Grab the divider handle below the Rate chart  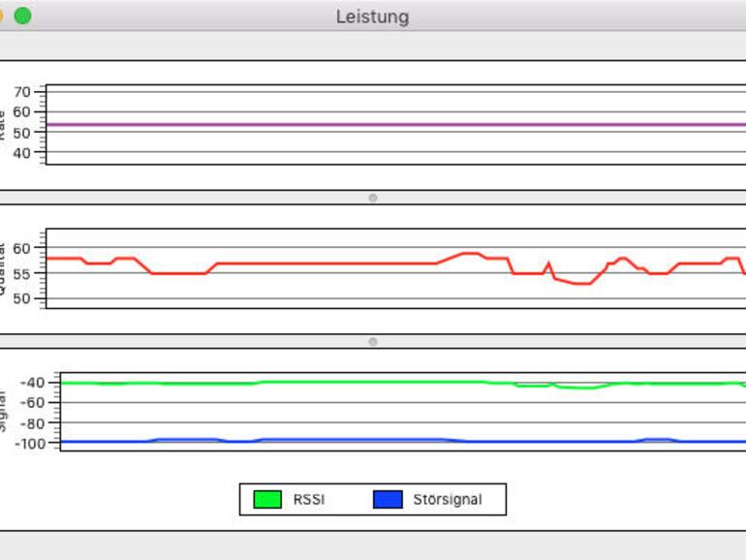pyautogui.click(x=373, y=198)
